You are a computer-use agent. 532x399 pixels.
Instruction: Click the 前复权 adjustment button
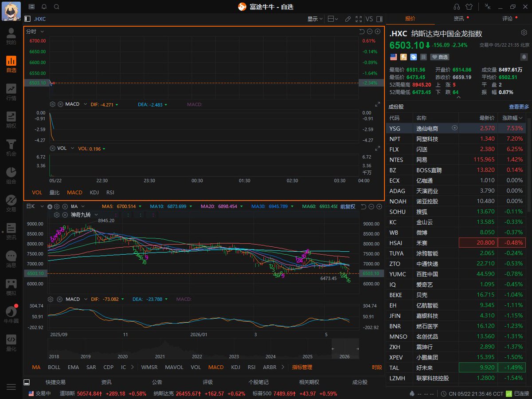(x=348, y=206)
